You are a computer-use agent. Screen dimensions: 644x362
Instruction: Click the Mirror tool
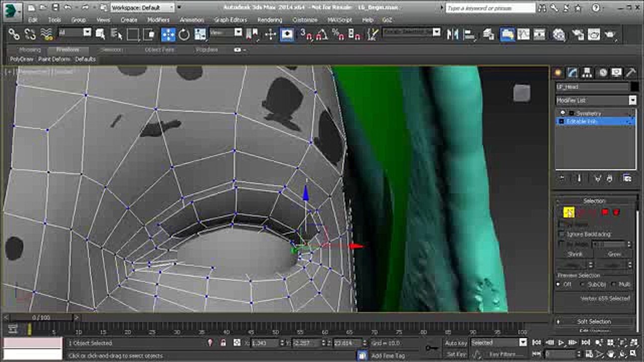452,34
